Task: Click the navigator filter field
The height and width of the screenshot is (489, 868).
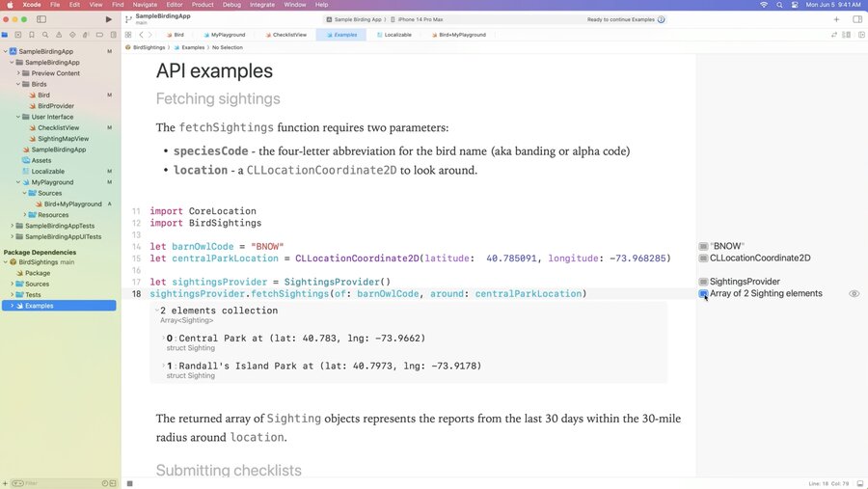Action: click(55, 483)
